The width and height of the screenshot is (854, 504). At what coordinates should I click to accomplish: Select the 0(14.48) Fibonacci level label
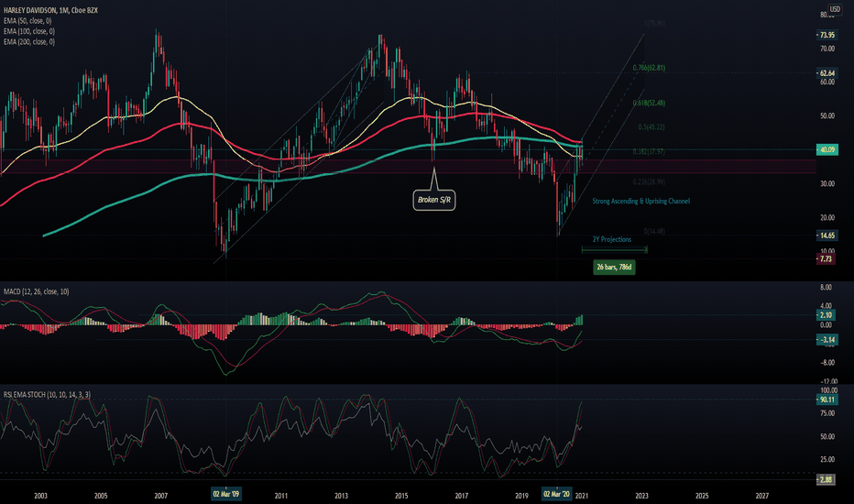coord(654,231)
